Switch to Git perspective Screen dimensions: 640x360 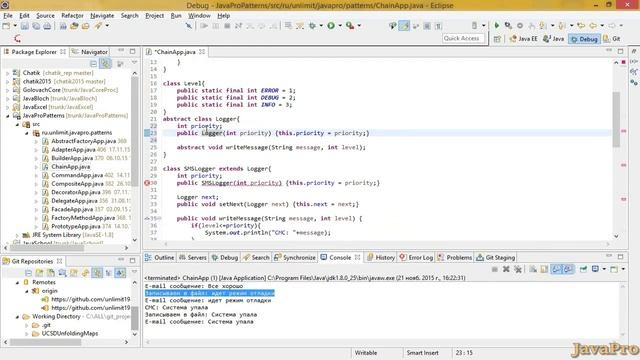612,39
